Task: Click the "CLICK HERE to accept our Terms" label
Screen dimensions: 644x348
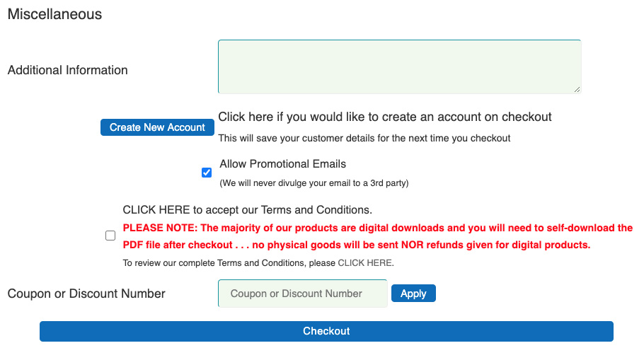Action: (x=247, y=210)
